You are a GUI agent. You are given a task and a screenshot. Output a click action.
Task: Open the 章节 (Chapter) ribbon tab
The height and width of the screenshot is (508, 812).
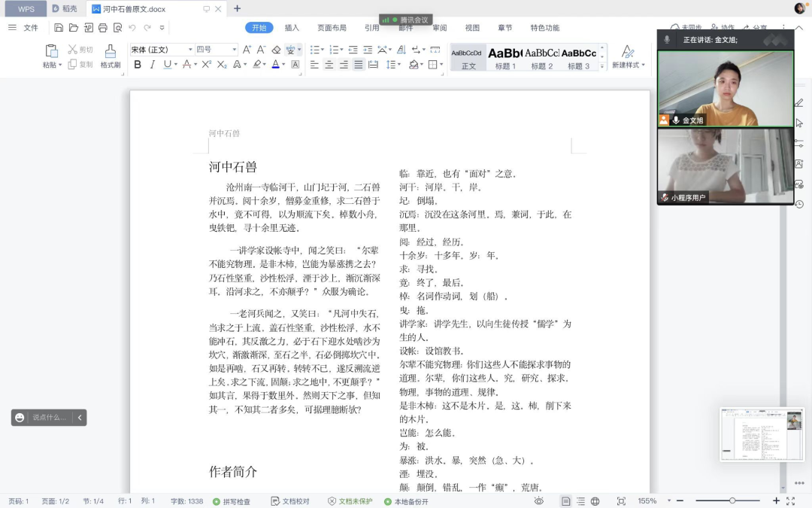coord(505,28)
